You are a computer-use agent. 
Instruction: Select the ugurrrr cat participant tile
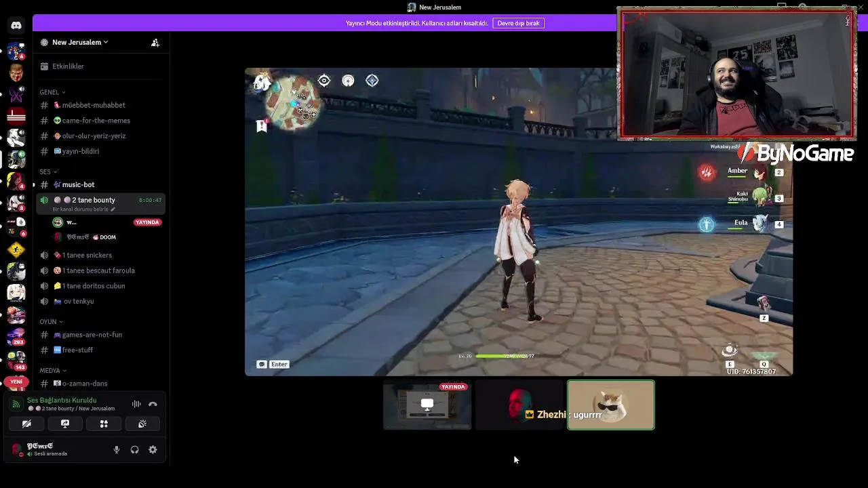pyautogui.click(x=611, y=405)
